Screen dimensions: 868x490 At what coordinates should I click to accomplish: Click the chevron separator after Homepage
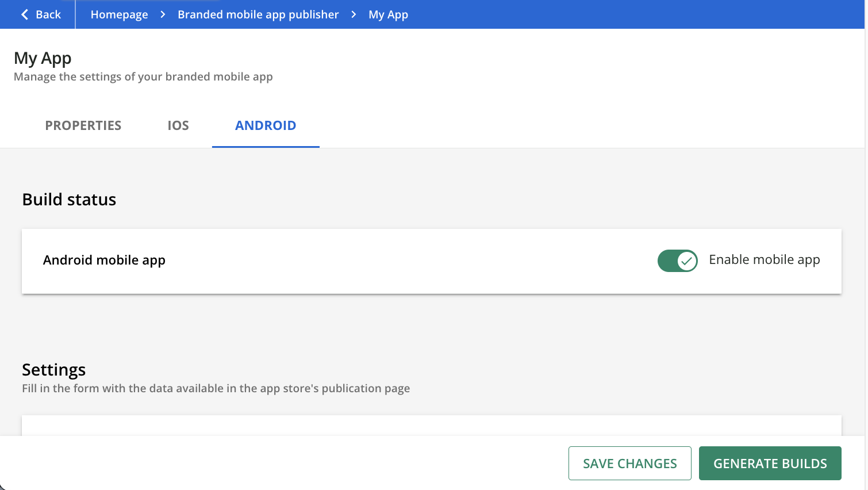pos(163,14)
